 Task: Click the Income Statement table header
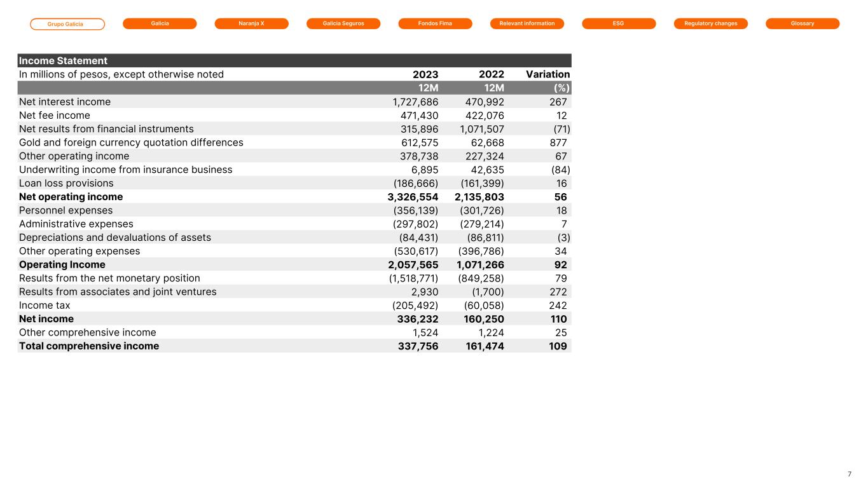point(63,61)
